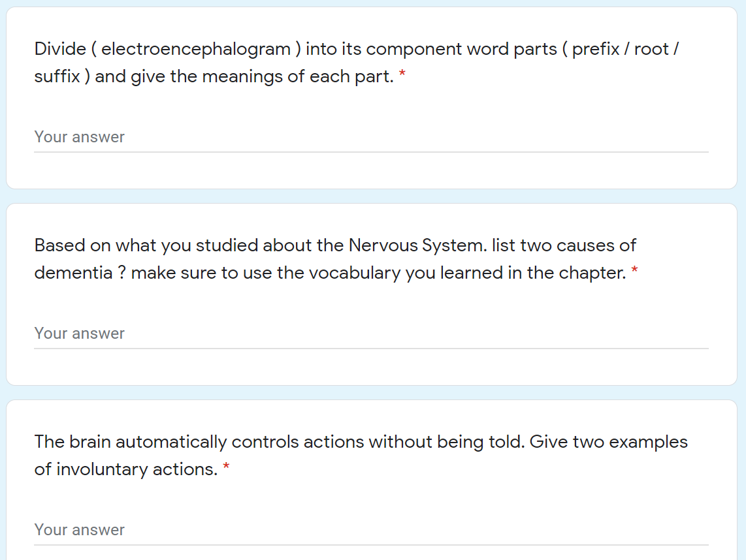
Task: Click the red asterisk on the first question
Action: 401,75
